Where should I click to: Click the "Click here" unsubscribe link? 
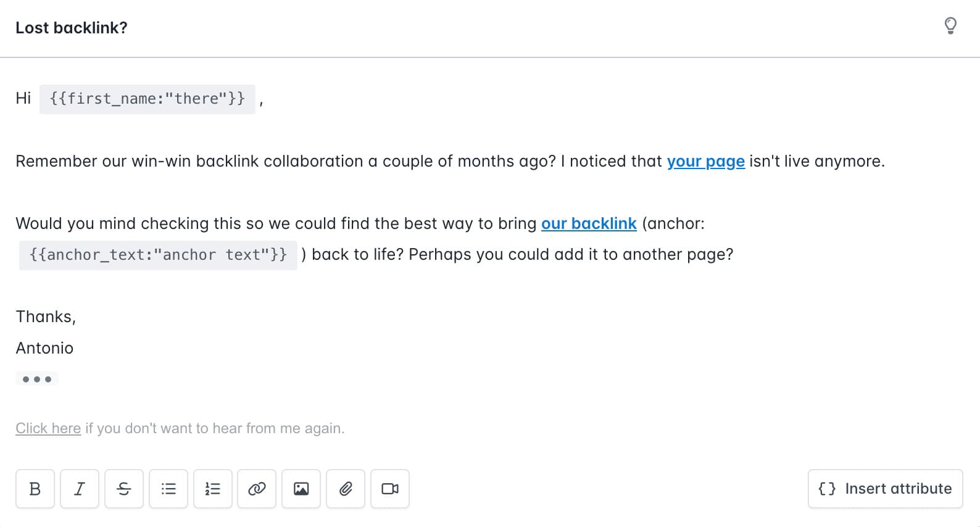click(x=48, y=428)
